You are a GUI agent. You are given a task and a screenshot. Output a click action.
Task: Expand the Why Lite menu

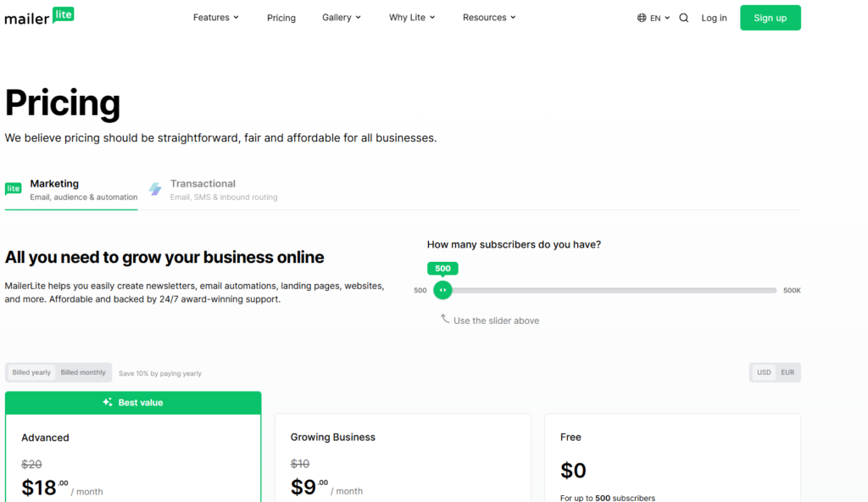[412, 17]
